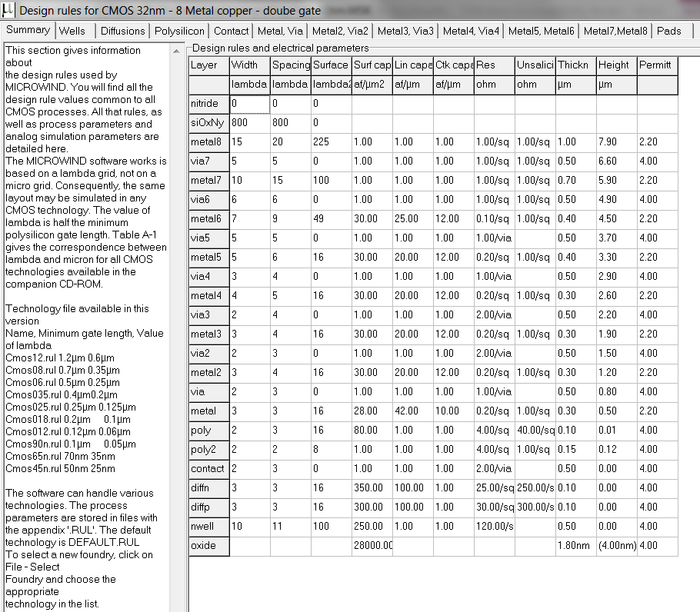Click the nwell row header
This screenshot has height=612, width=700.
209,526
